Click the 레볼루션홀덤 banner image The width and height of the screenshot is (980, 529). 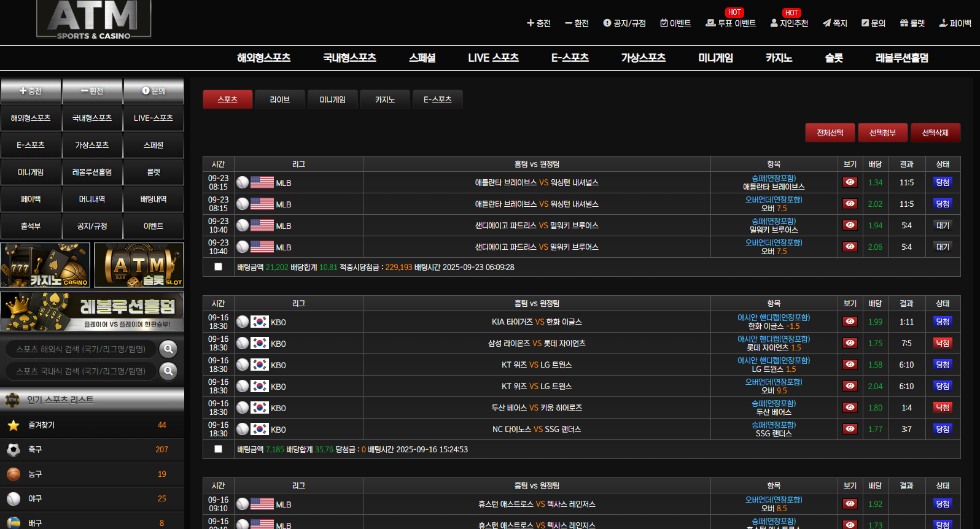click(92, 311)
